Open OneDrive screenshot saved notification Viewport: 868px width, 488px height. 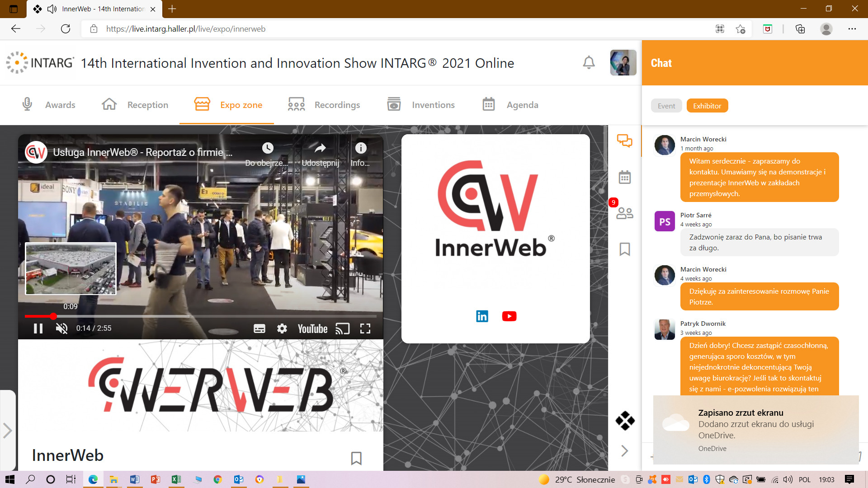(756, 430)
